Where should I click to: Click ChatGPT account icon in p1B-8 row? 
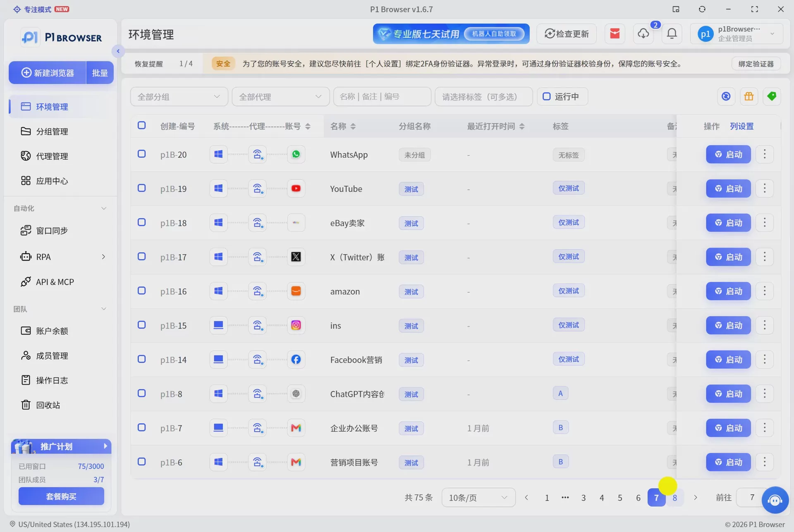point(296,394)
